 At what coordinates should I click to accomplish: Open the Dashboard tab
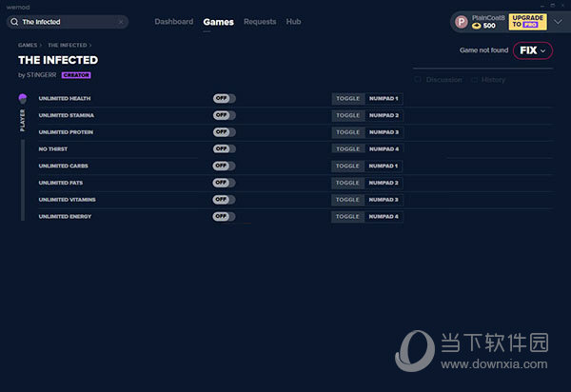tap(173, 22)
